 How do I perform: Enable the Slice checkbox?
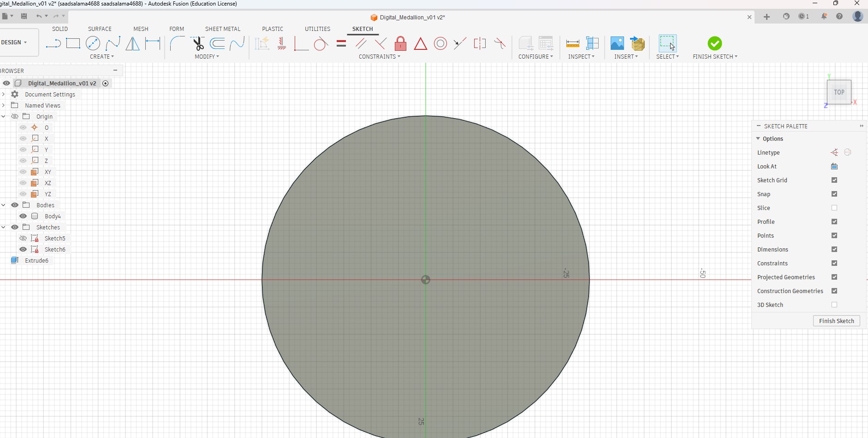point(834,208)
